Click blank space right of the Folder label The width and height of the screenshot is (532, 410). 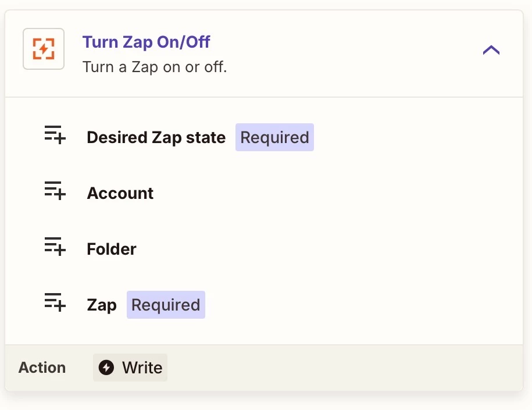pyautogui.click(x=326, y=249)
